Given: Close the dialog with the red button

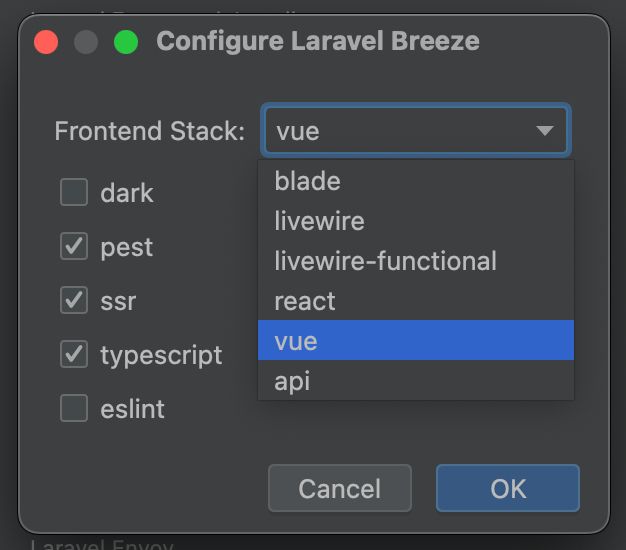Looking at the screenshot, I should [46, 42].
